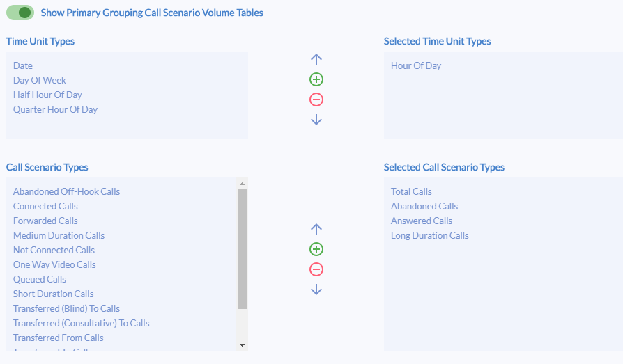Select Day Of Week time unit
The height and width of the screenshot is (364, 623).
pos(40,80)
